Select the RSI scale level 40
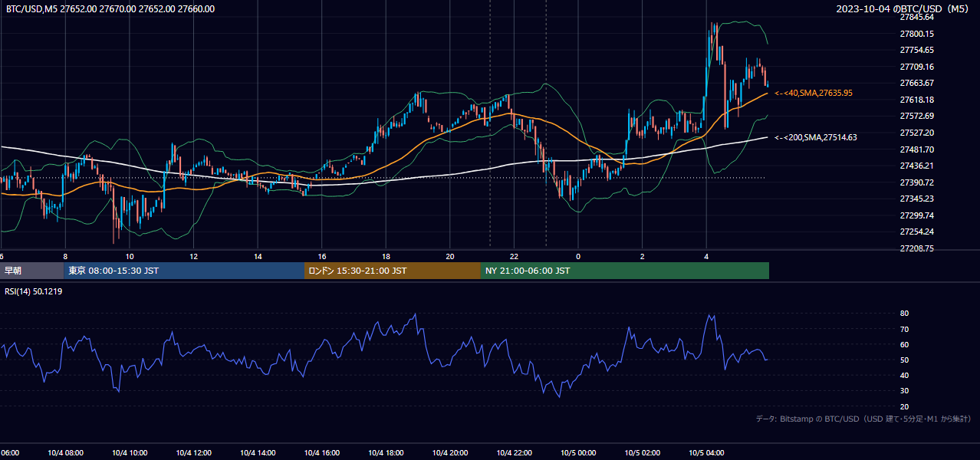The image size is (980, 460). point(904,375)
